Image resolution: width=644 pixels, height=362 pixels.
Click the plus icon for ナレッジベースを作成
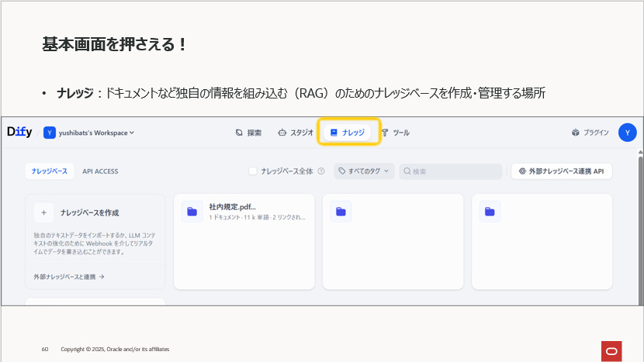pyautogui.click(x=43, y=212)
